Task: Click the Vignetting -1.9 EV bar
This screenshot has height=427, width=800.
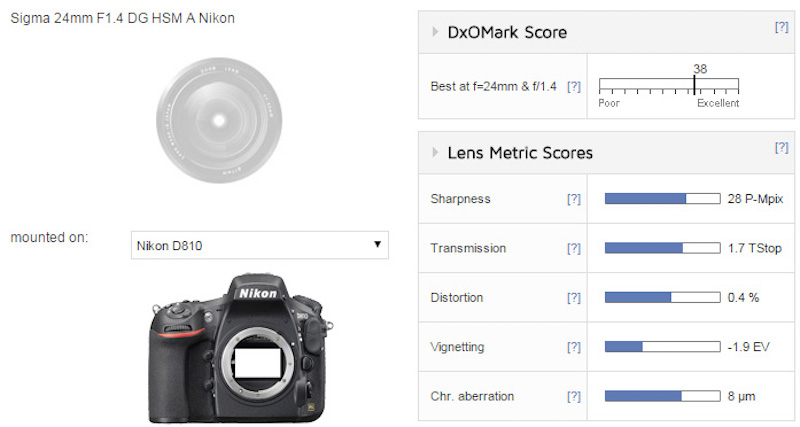Action: click(662, 347)
